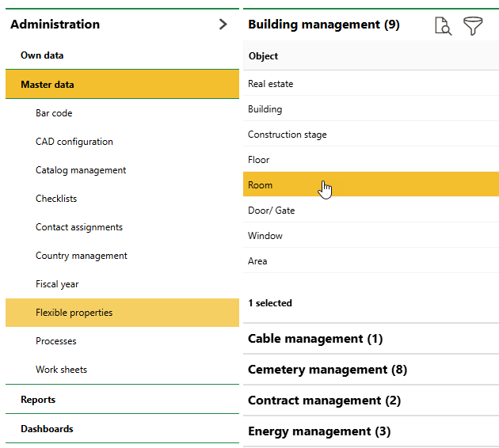499x448 pixels.
Task: Select Flexible properties entry
Action: coord(74,313)
